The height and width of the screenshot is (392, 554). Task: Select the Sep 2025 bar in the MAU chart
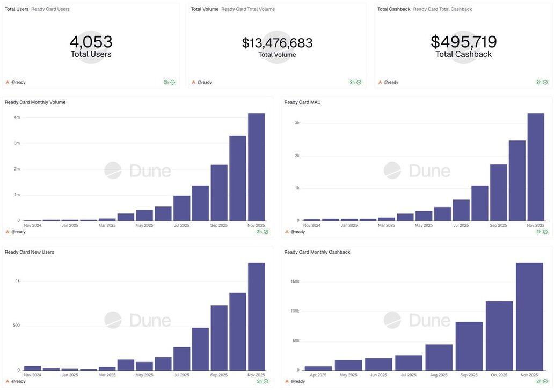pos(498,193)
